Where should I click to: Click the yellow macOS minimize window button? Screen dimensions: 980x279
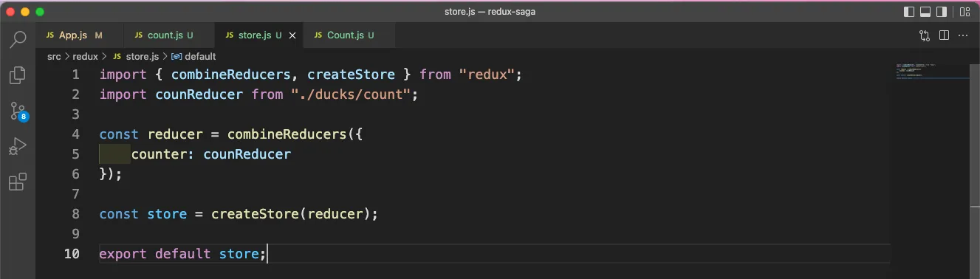25,12
